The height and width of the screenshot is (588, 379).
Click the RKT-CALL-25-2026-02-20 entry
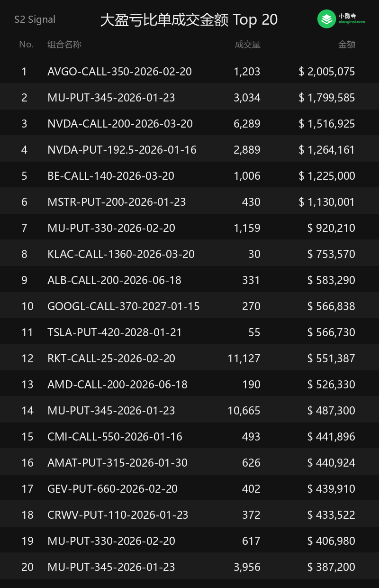[x=111, y=358]
